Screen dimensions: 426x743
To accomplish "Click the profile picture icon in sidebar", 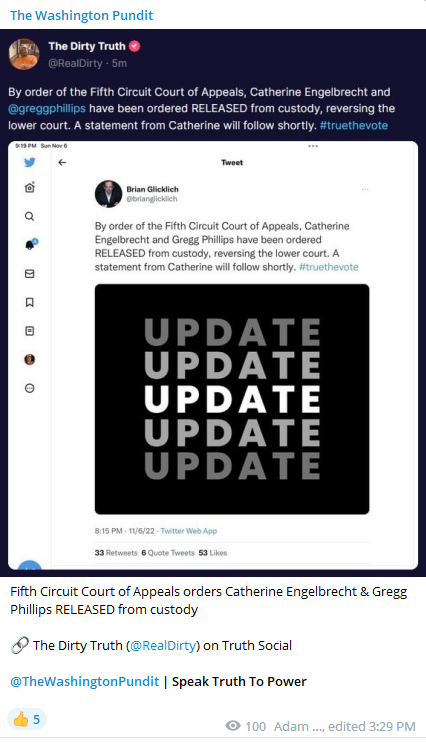I will pos(29,360).
